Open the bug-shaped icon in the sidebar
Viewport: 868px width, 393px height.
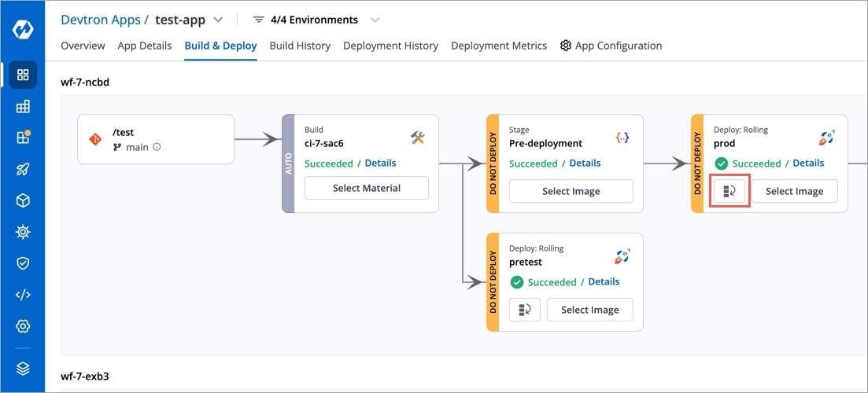[23, 232]
